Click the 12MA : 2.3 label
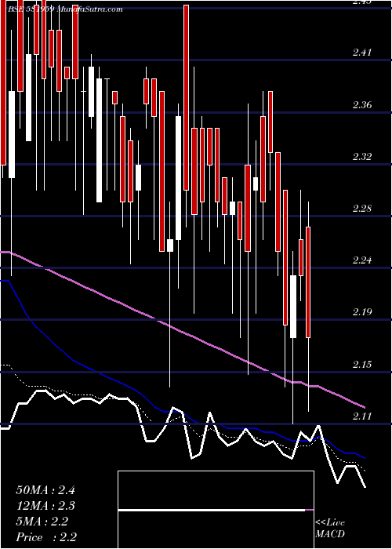The image size is (392, 549). click(45, 506)
